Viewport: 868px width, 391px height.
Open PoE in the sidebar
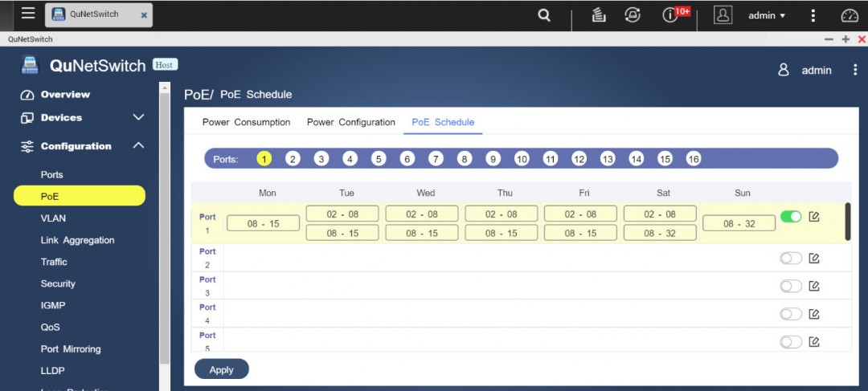click(79, 196)
